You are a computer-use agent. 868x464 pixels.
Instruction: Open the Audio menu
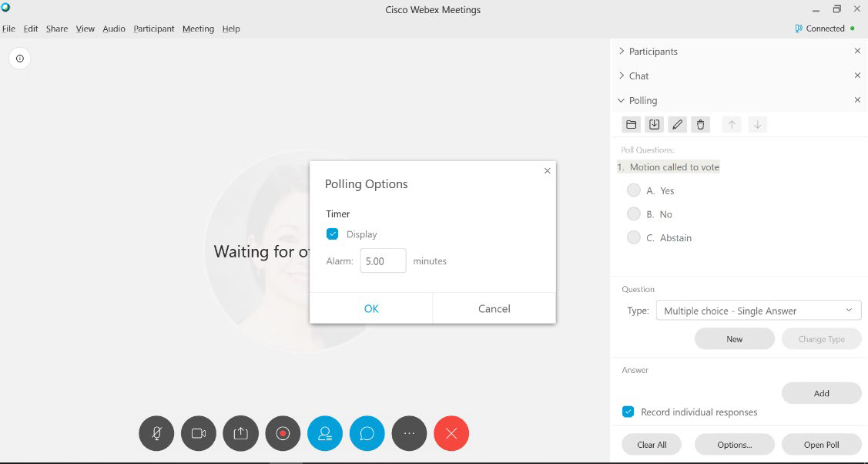coord(114,29)
